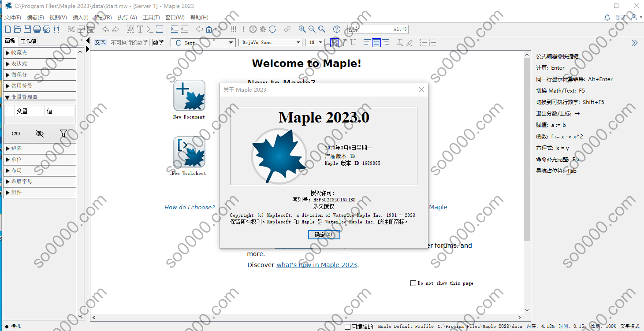
Task: Open a file using the folder icon
Action: (x=17, y=29)
